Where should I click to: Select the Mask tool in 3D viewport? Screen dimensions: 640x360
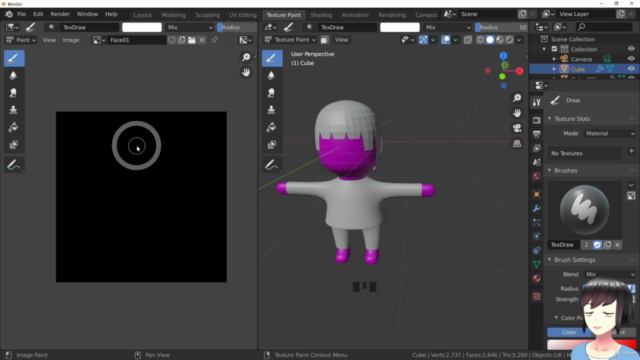point(271,144)
